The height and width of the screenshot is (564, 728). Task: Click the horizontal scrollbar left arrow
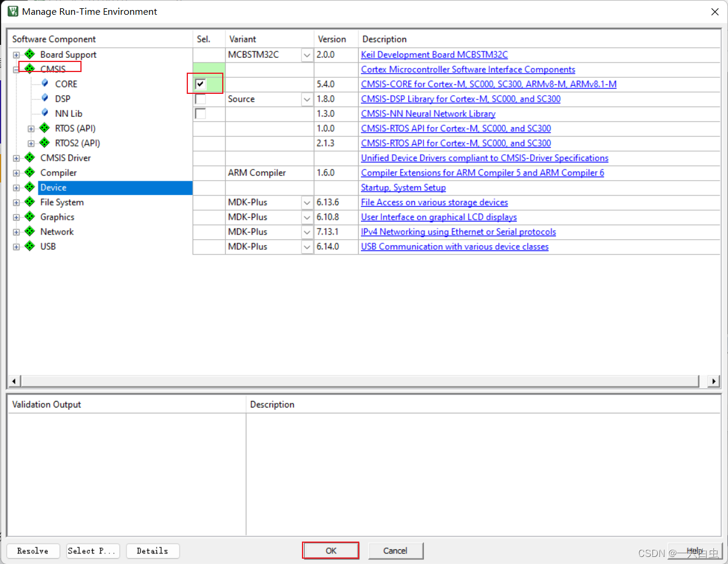pyautogui.click(x=14, y=381)
